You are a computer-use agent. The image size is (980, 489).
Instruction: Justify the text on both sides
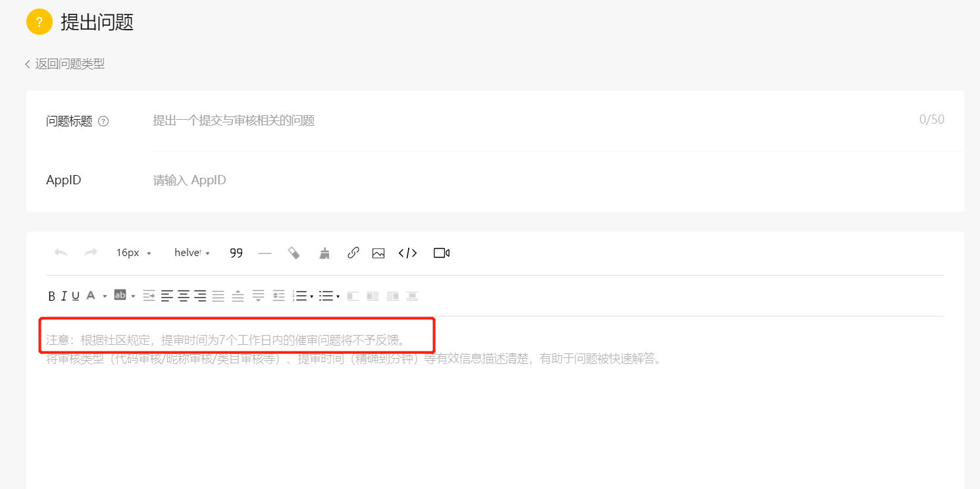tap(218, 296)
